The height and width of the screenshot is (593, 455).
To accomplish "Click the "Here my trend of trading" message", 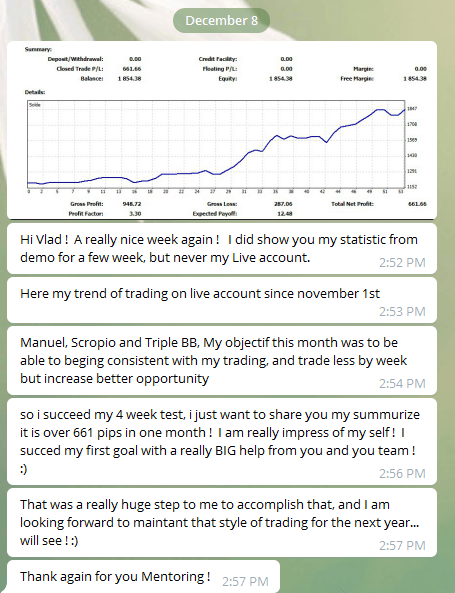I will [222, 300].
